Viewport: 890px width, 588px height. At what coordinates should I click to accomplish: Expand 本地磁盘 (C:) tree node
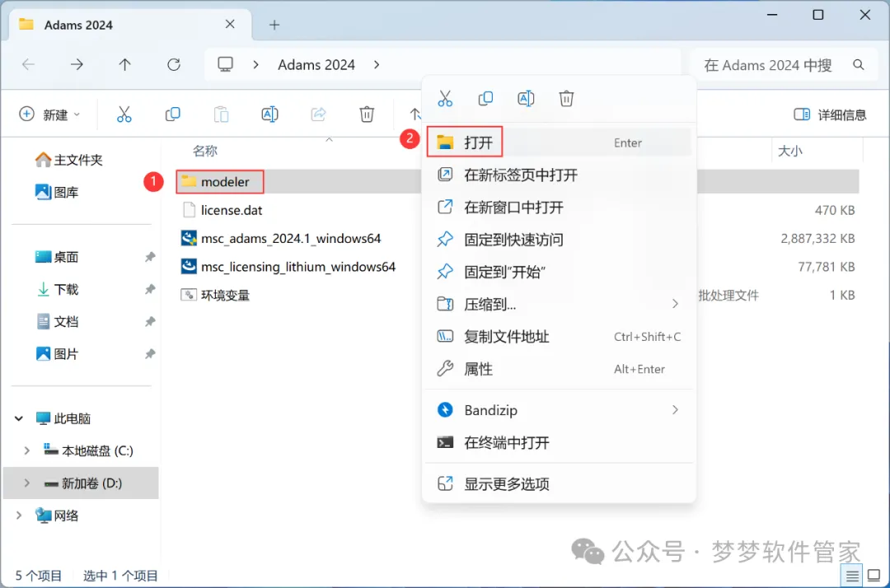click(x=26, y=450)
